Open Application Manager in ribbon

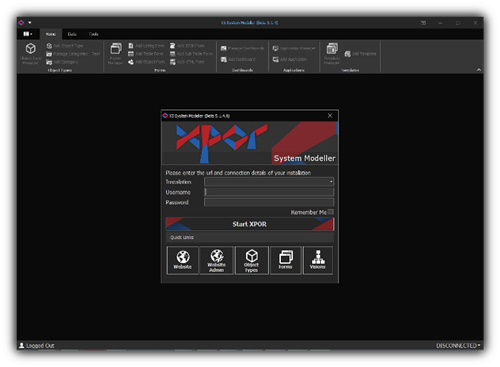pos(294,48)
